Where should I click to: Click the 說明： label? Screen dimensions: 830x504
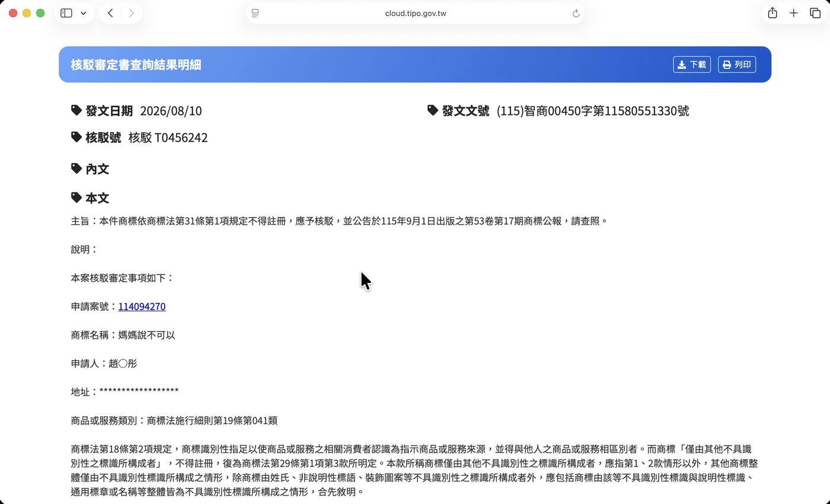pos(84,250)
